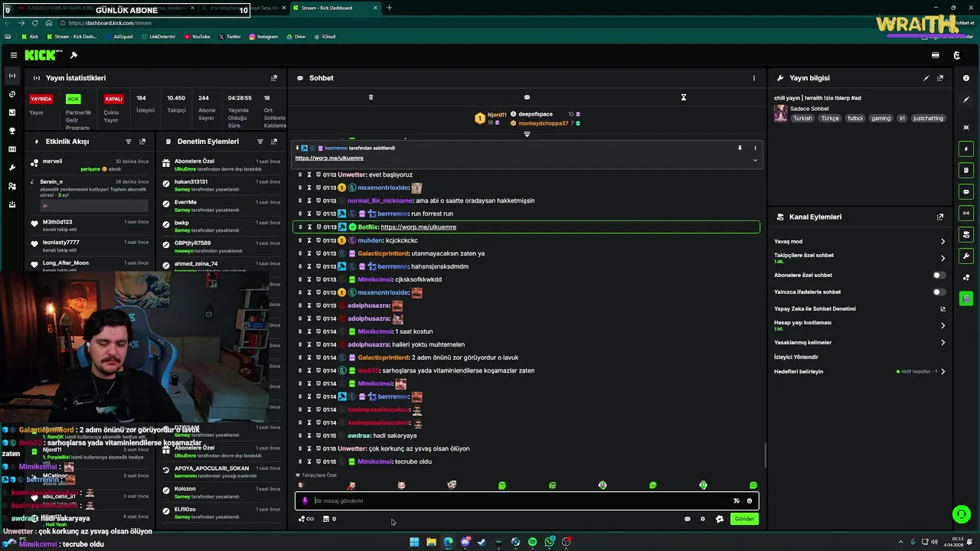Open BotRix worp.me link in chat
This screenshot has width=980, height=551.
click(418, 227)
